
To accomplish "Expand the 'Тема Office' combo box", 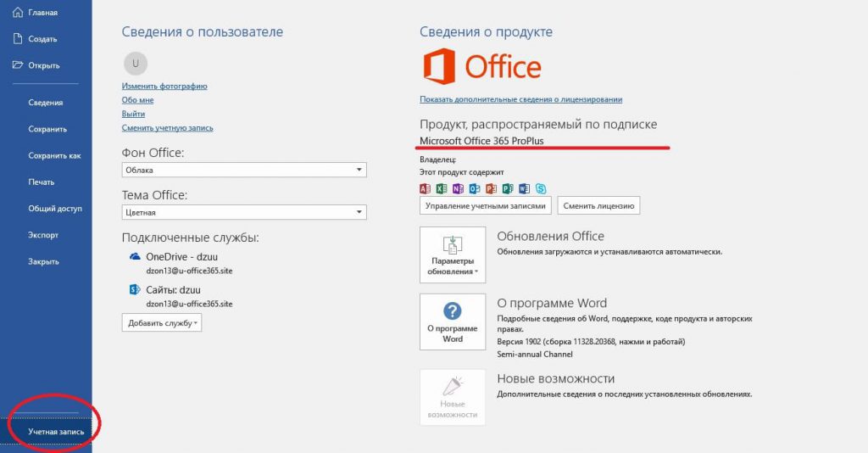I will tap(244, 212).
